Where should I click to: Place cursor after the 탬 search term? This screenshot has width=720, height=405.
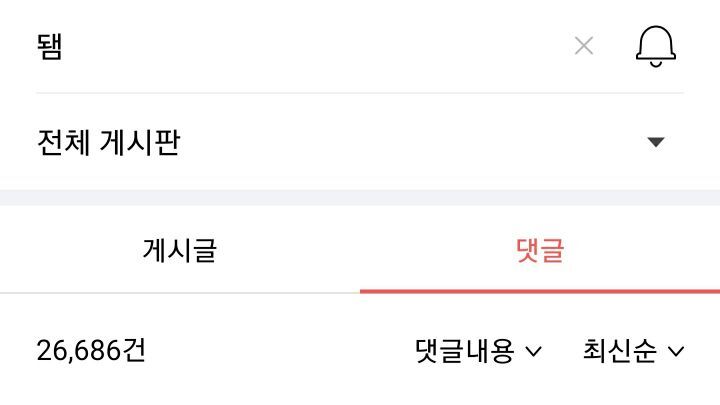(68, 45)
